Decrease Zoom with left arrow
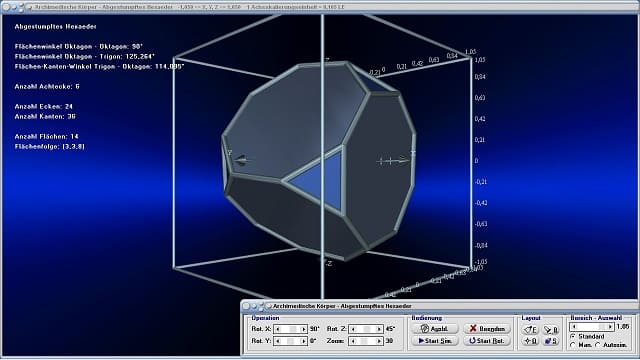This screenshot has width=640, height=360. (x=353, y=341)
